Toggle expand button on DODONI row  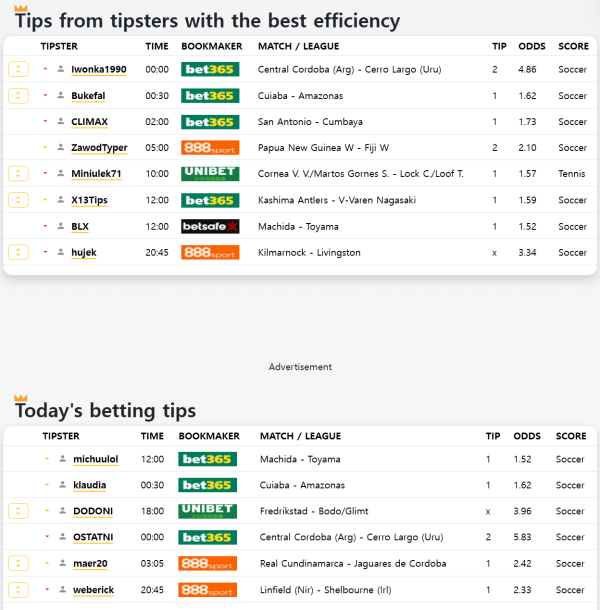[18, 511]
